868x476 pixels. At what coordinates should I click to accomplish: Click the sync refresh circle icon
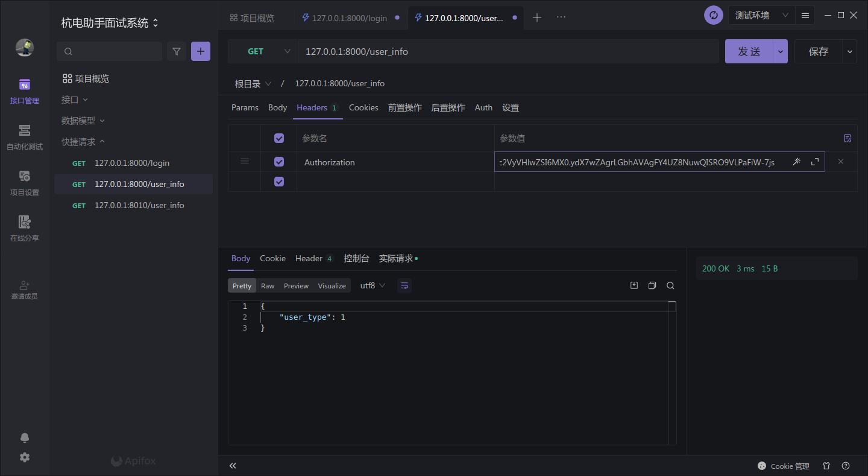pos(714,15)
